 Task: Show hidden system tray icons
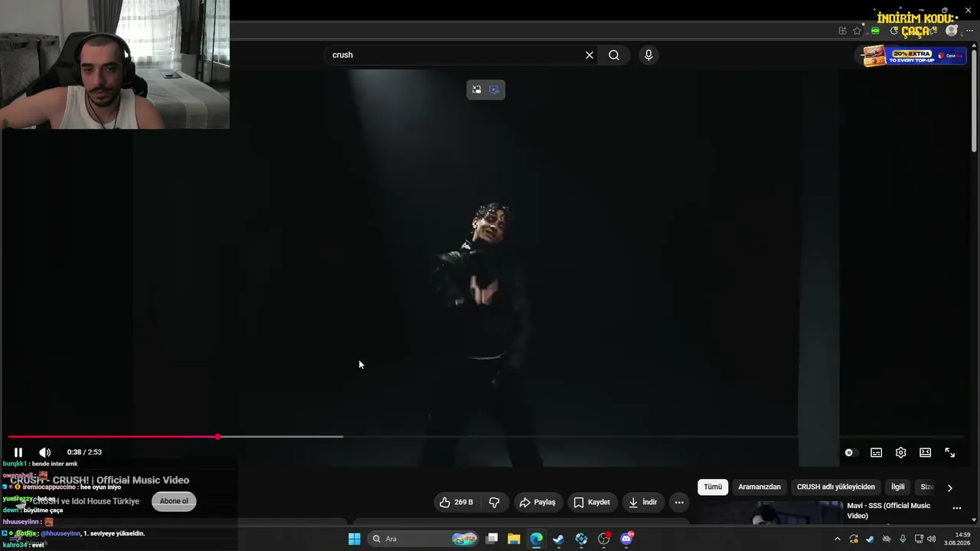coord(838,539)
